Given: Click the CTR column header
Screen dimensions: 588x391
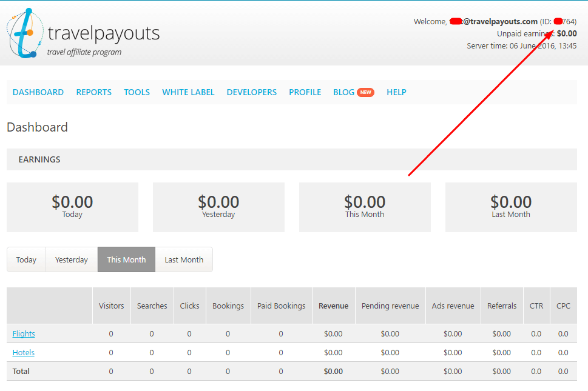Looking at the screenshot, I should click(536, 306).
